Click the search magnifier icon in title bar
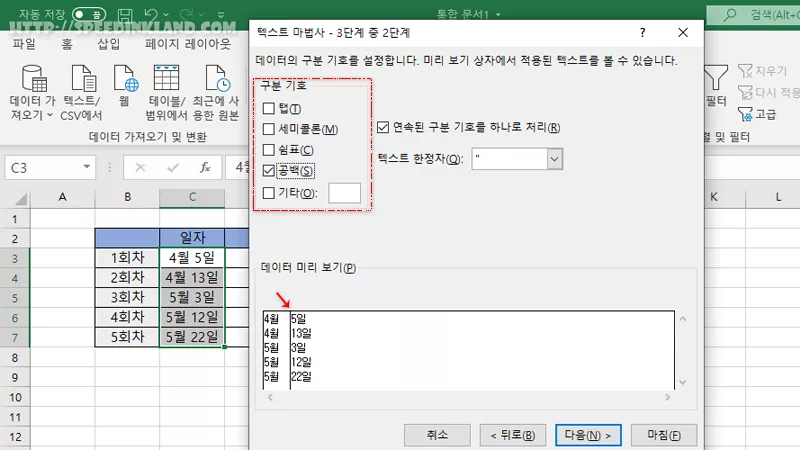 click(730, 15)
